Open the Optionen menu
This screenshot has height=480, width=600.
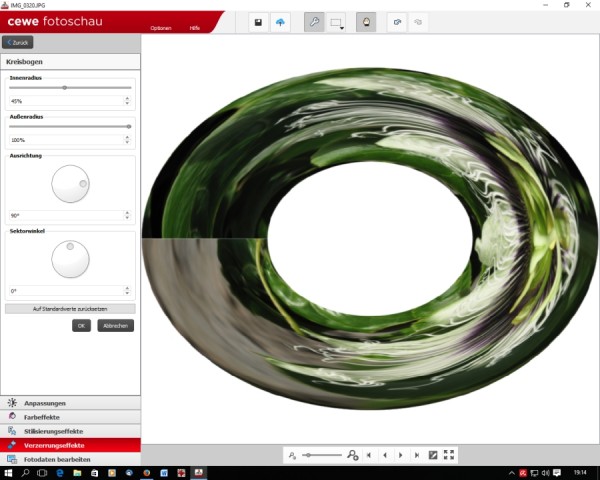pyautogui.click(x=161, y=28)
